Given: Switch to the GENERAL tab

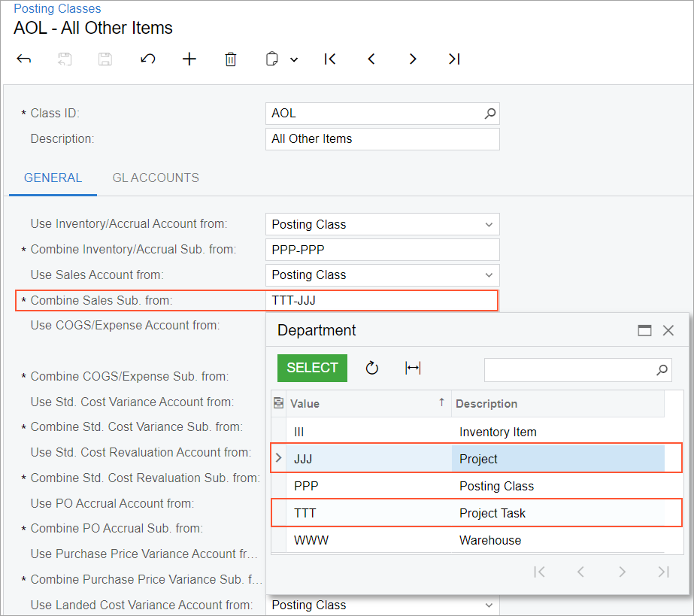Looking at the screenshot, I should coord(53,178).
